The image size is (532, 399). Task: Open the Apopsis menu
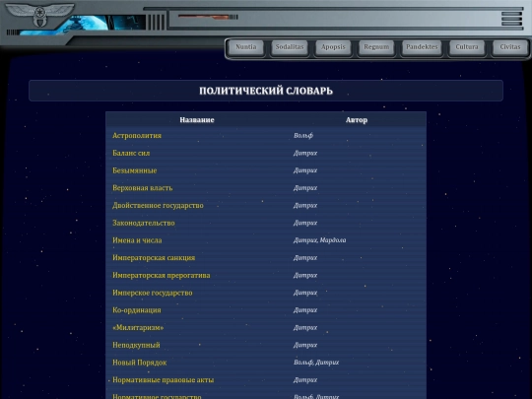pos(333,47)
